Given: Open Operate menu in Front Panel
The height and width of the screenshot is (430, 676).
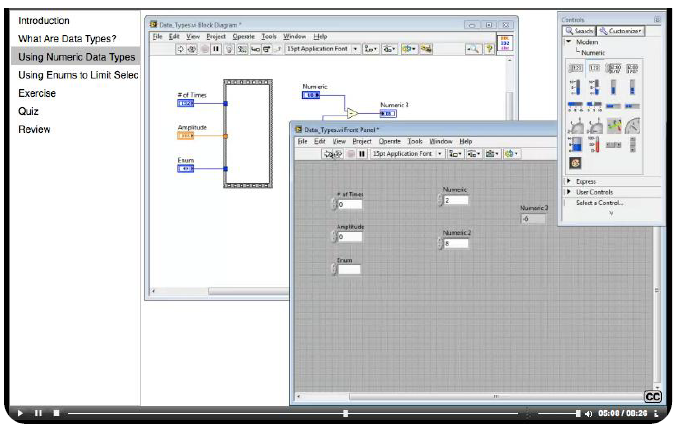Looking at the screenshot, I should (x=389, y=142).
